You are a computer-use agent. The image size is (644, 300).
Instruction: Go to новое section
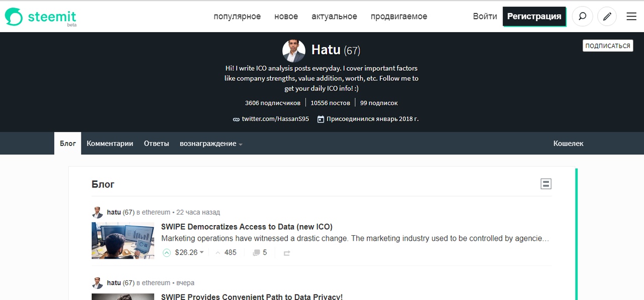(286, 17)
